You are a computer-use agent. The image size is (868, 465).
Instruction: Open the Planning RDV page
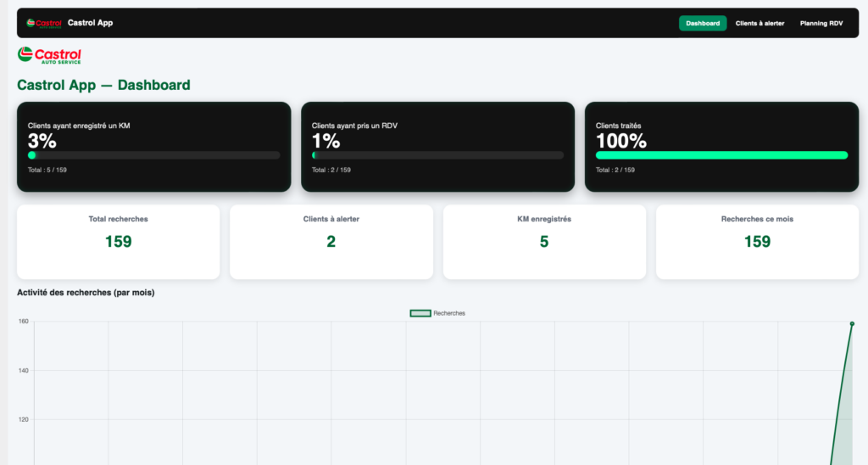821,23
